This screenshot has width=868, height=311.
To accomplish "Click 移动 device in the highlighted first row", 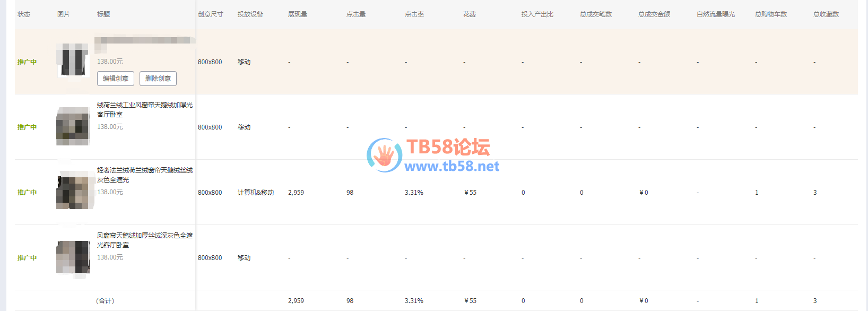I will (x=244, y=62).
